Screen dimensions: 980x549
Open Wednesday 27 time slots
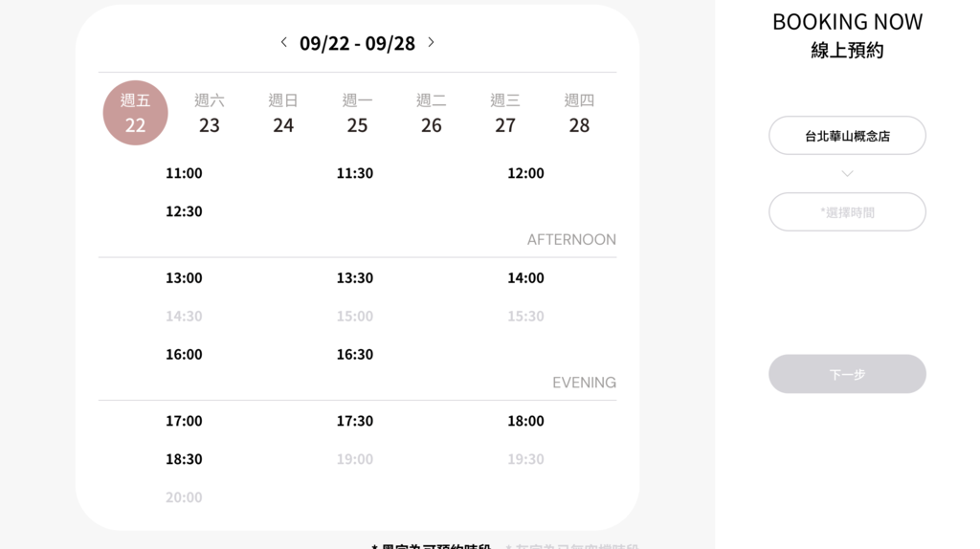pyautogui.click(x=505, y=113)
